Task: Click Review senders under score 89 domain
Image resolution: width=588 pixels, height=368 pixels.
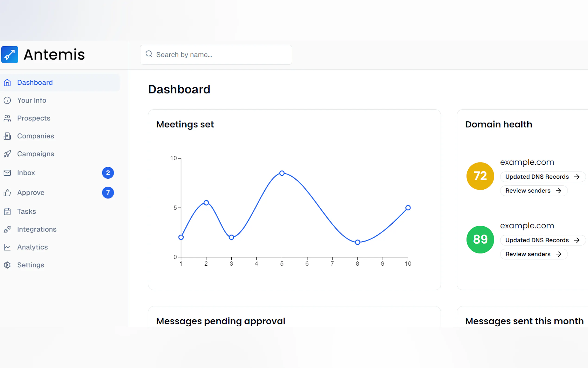Action: click(x=533, y=254)
